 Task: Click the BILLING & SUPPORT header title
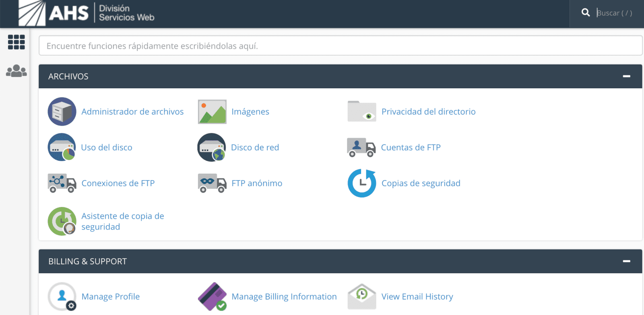point(88,261)
